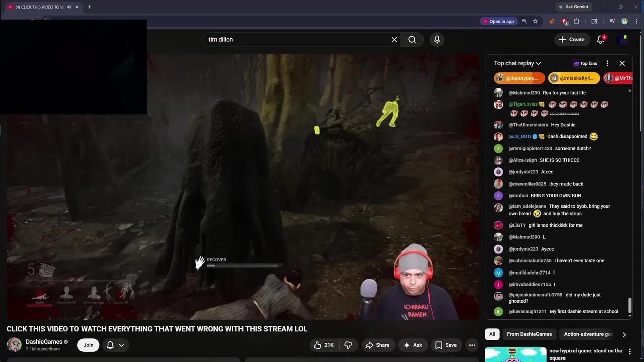This screenshot has height=362, width=644.
Task: Click the browser zoom magnifier icon
Action: [x=524, y=21]
